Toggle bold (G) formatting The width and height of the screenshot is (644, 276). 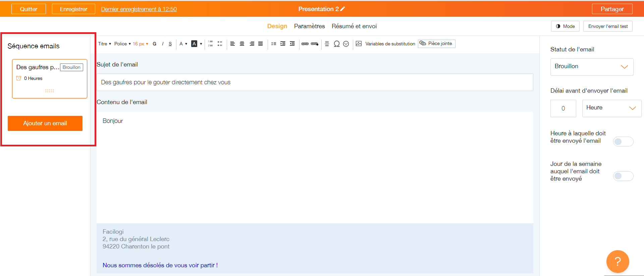[154, 44]
